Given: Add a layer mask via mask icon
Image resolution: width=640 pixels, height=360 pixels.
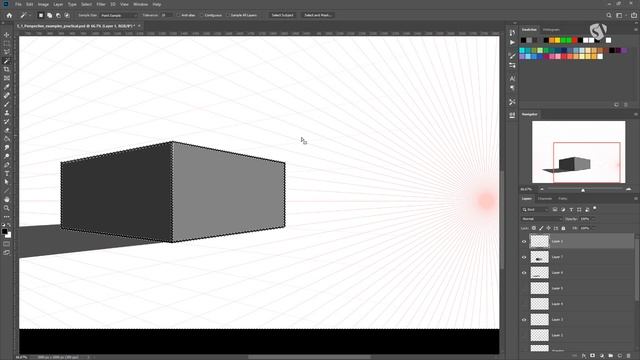Looking at the screenshot, I should click(592, 356).
